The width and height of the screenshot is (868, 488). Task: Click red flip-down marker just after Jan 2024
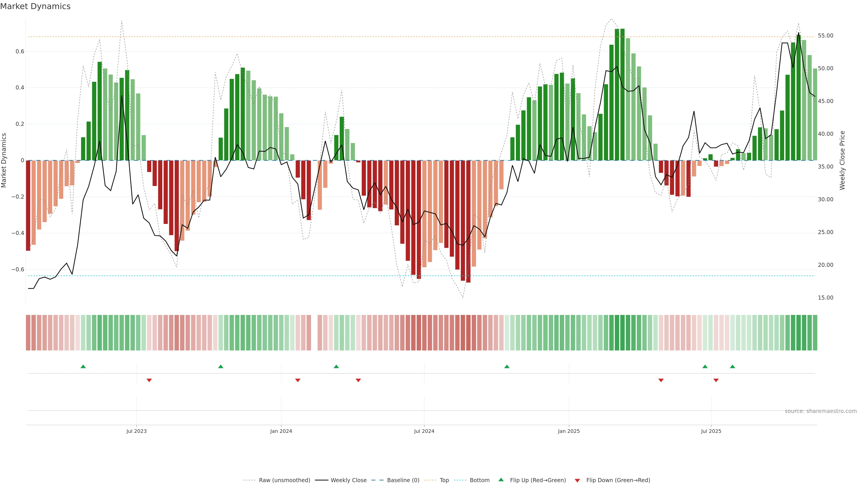[297, 380]
